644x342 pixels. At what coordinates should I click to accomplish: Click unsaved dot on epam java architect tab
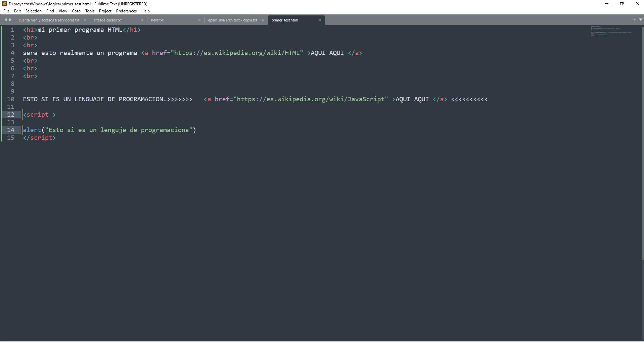pyautogui.click(x=263, y=20)
